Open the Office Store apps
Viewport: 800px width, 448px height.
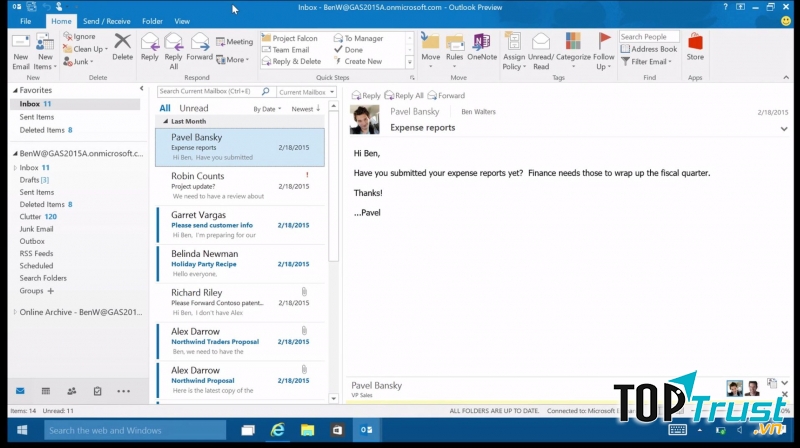click(x=695, y=47)
